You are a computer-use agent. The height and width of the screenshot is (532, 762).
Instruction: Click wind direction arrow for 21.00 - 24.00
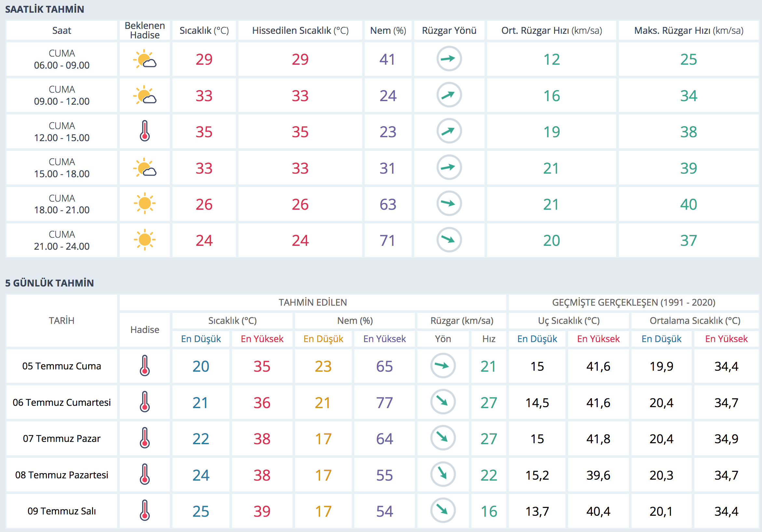[449, 239]
